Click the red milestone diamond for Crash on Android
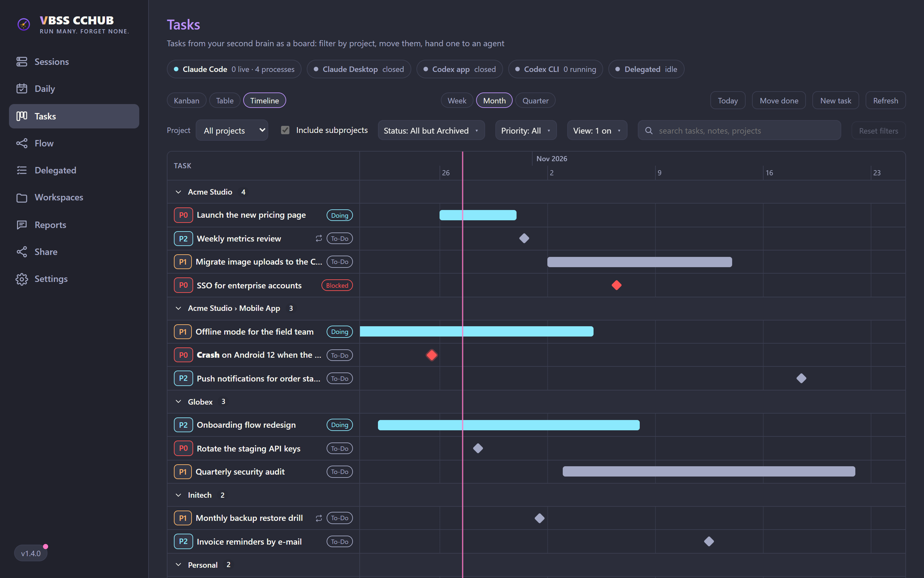The image size is (924, 578). [x=432, y=355]
